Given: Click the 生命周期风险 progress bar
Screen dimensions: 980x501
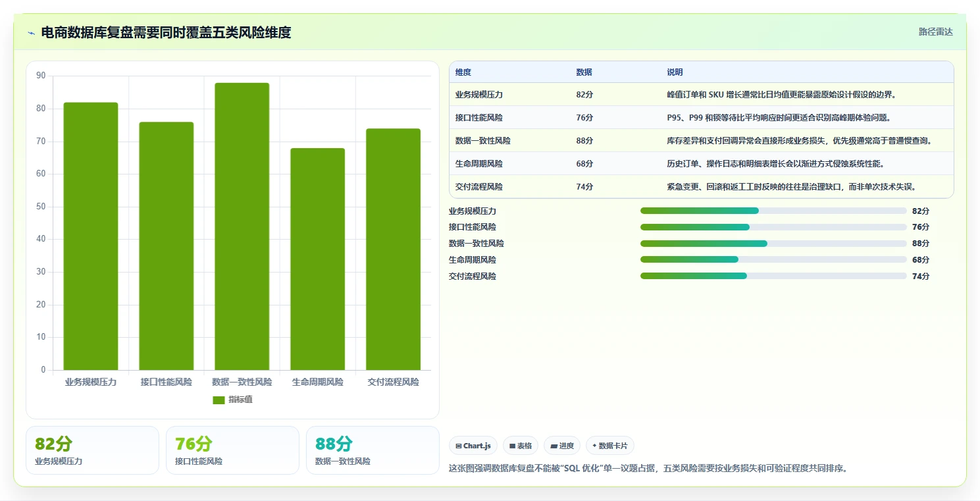Looking at the screenshot, I should pos(773,259).
